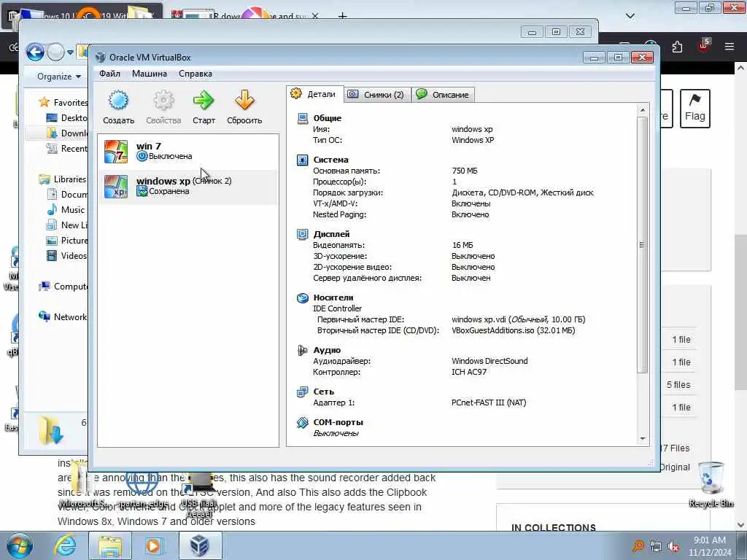The height and width of the screenshot is (560, 747).
Task: Click the details pane scroll-down arrow
Action: 643,438
